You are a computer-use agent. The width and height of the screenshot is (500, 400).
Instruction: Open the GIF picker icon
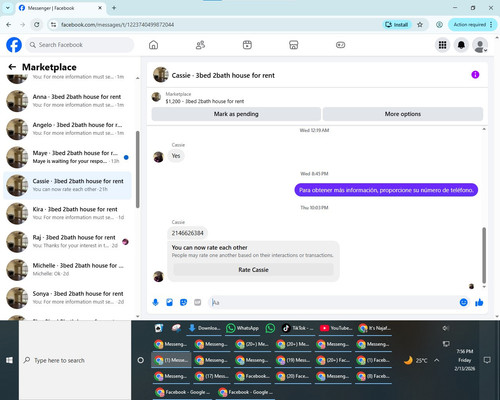pyautogui.click(x=198, y=302)
